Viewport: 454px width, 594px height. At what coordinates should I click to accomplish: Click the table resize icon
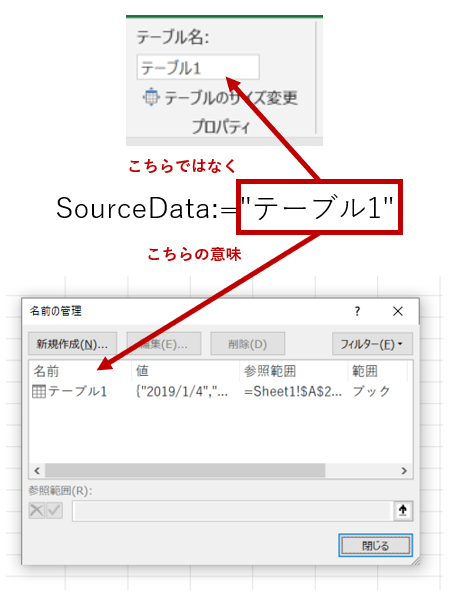(x=151, y=97)
